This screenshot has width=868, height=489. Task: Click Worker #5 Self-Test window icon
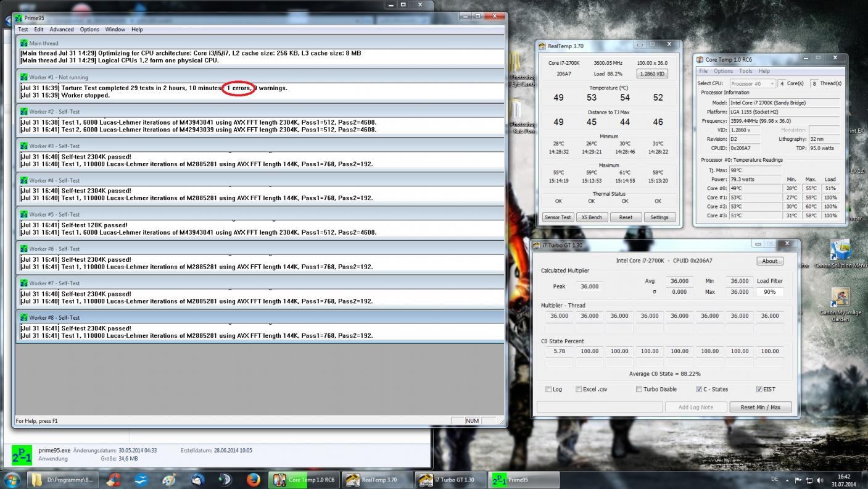[x=24, y=215]
